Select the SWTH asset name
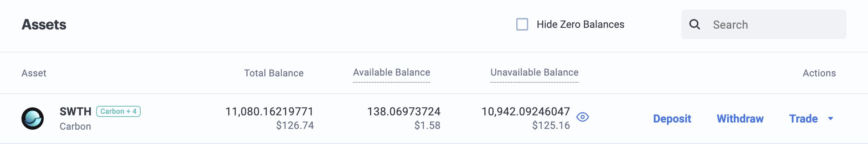 (76, 111)
